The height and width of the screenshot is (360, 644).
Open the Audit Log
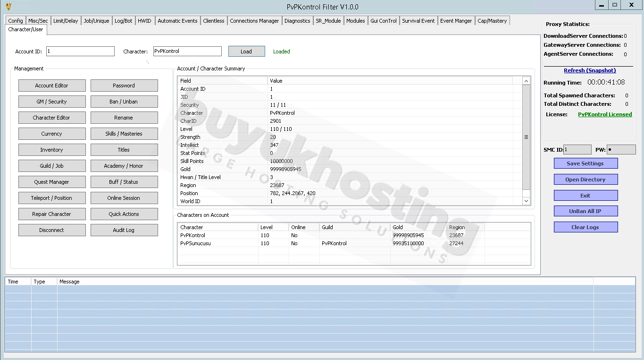click(x=124, y=230)
